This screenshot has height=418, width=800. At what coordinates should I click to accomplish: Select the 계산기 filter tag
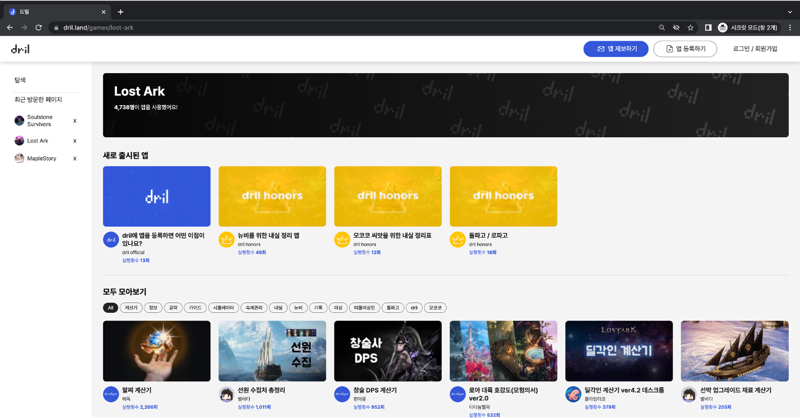131,308
